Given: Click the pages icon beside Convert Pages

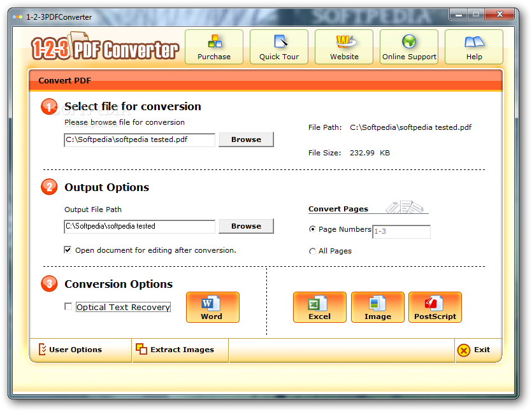Looking at the screenshot, I should (405, 207).
